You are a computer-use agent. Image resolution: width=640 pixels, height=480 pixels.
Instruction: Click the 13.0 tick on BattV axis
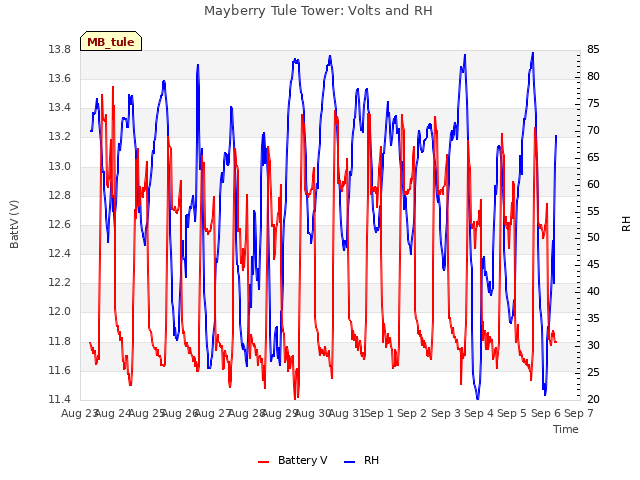[x=60, y=166]
